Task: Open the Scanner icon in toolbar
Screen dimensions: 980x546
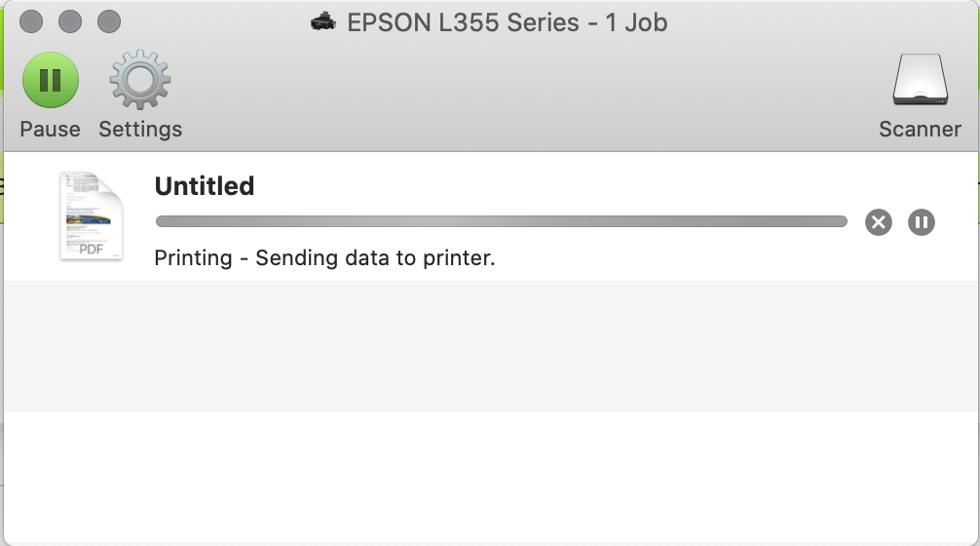Action: 920,80
